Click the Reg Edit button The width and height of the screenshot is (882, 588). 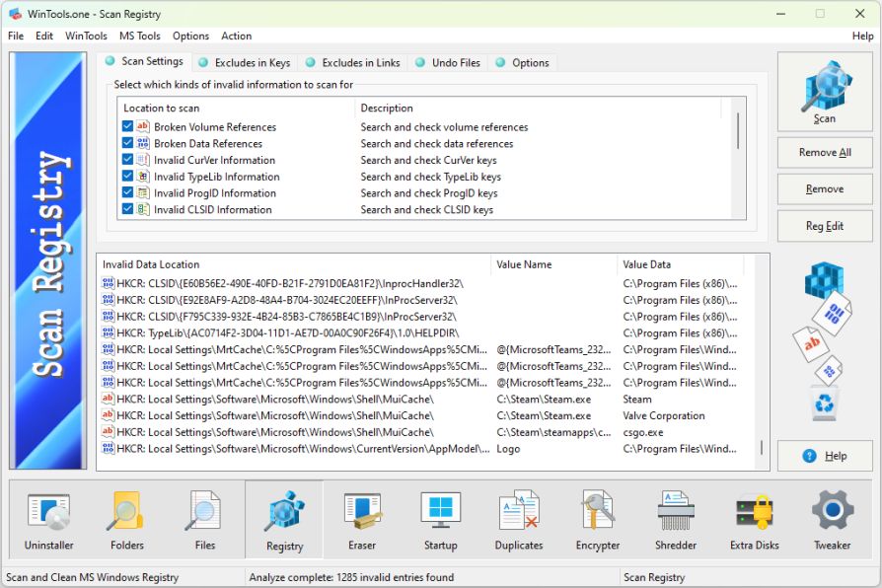[825, 226]
